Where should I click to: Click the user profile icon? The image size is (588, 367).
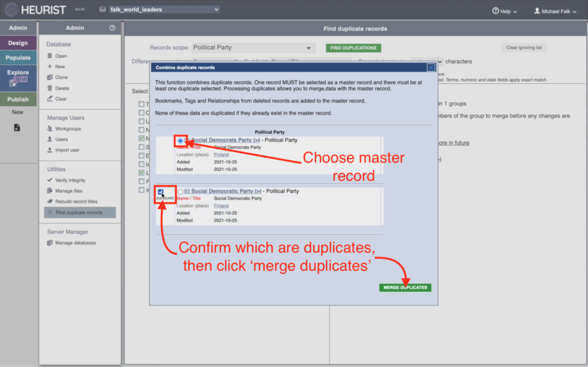pyautogui.click(x=537, y=11)
